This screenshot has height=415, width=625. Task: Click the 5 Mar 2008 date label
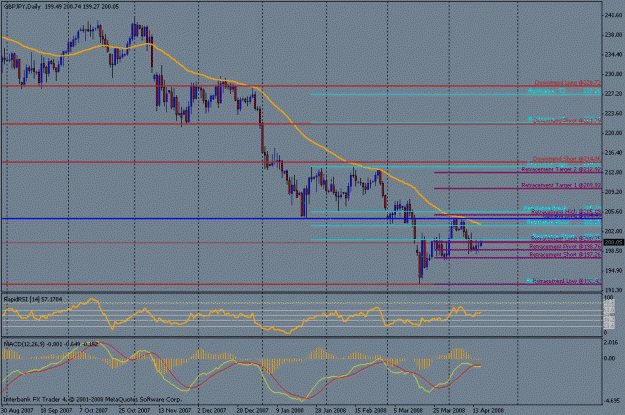[408, 410]
